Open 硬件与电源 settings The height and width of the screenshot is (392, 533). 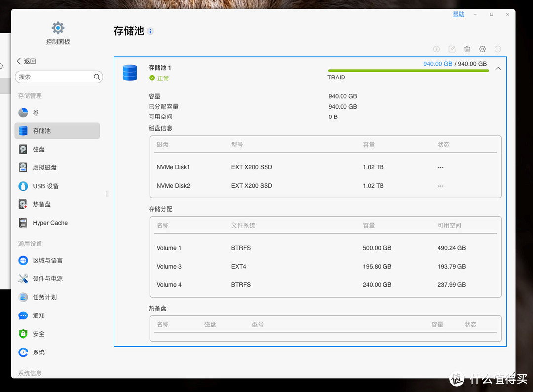(44, 278)
